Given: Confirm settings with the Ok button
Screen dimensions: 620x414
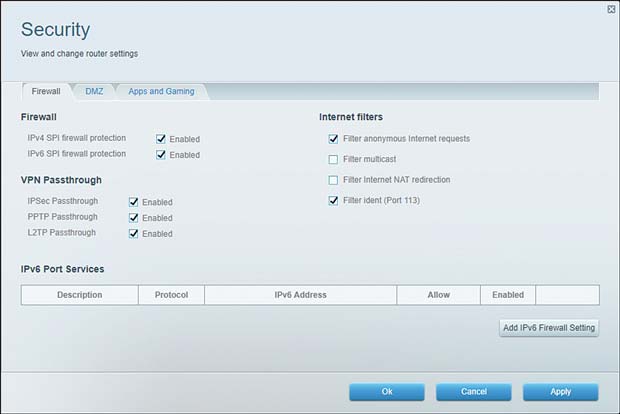Looking at the screenshot, I should click(387, 391).
